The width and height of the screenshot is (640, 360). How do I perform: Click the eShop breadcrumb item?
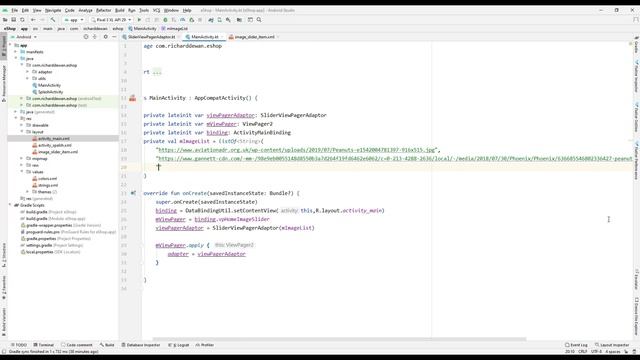tap(10, 29)
